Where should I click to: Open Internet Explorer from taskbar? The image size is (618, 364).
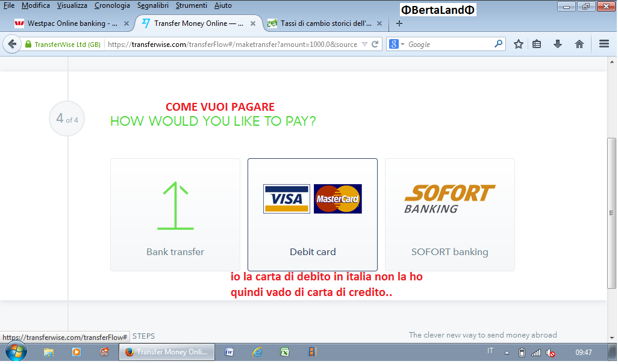(257, 352)
